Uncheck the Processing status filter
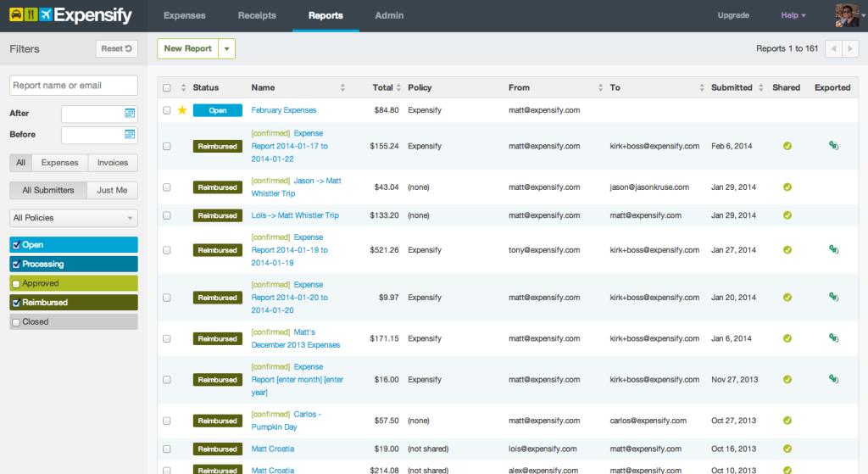Viewport: 868px width, 474px height. (16, 265)
